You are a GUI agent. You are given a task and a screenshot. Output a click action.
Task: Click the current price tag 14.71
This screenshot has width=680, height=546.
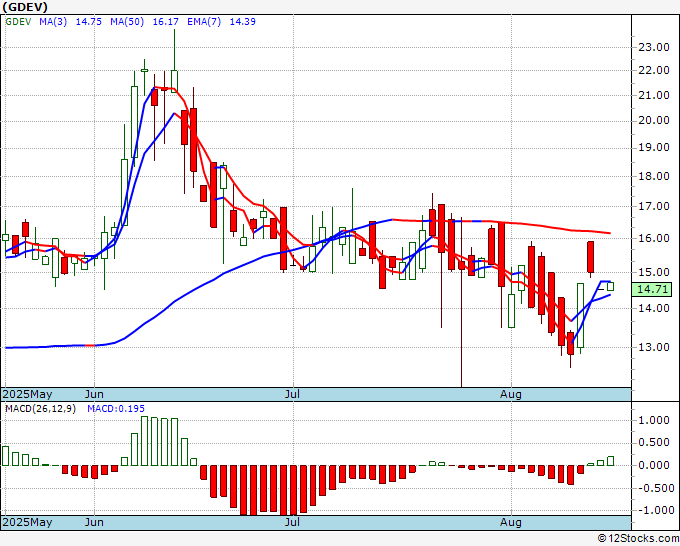[x=651, y=289]
